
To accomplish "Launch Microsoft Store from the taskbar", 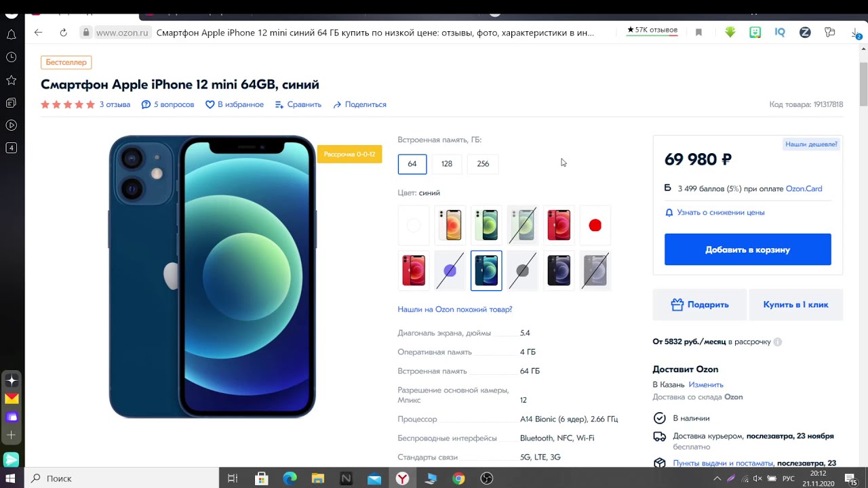I will click(x=261, y=479).
